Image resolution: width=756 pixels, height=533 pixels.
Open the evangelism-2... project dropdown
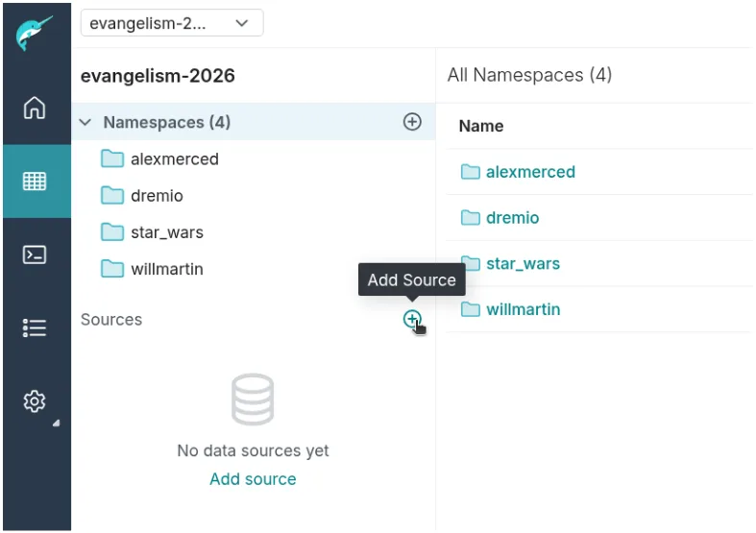point(172,24)
